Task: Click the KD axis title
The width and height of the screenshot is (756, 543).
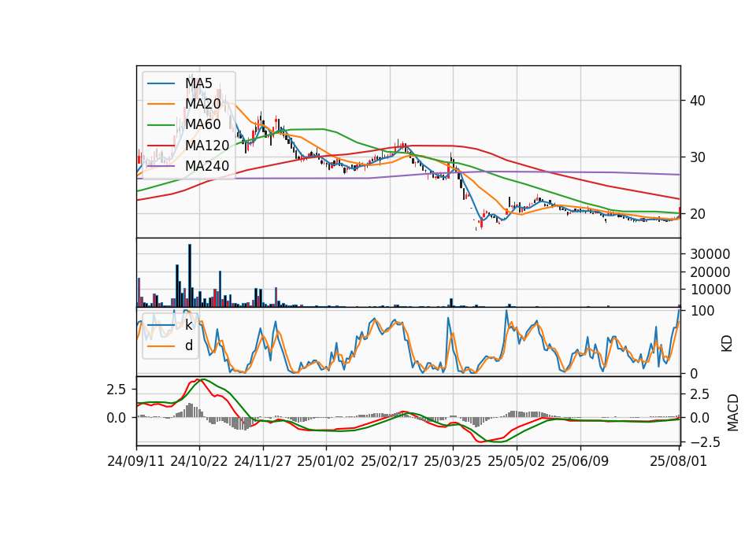Action: coord(727,343)
